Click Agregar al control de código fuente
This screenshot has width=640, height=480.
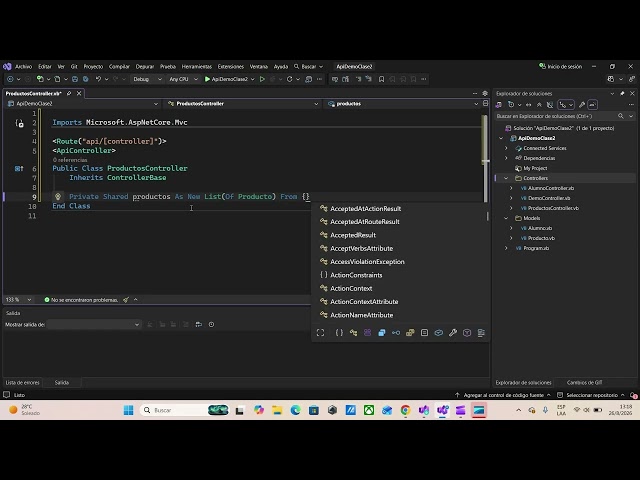503,395
